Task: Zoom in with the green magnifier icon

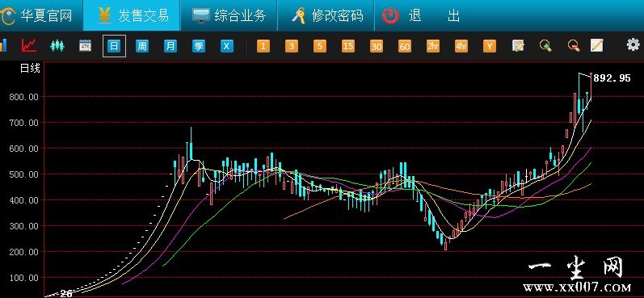Action: pos(545,45)
